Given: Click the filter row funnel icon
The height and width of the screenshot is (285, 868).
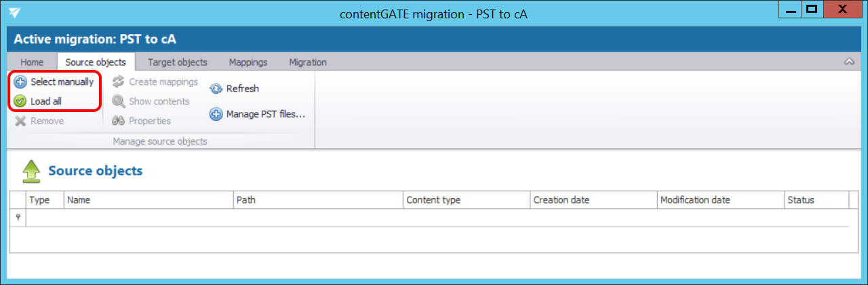Looking at the screenshot, I should coord(18,218).
